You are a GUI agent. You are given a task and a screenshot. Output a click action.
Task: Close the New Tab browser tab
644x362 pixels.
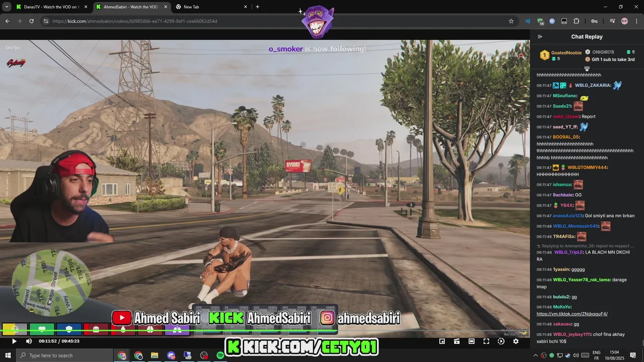tap(246, 7)
